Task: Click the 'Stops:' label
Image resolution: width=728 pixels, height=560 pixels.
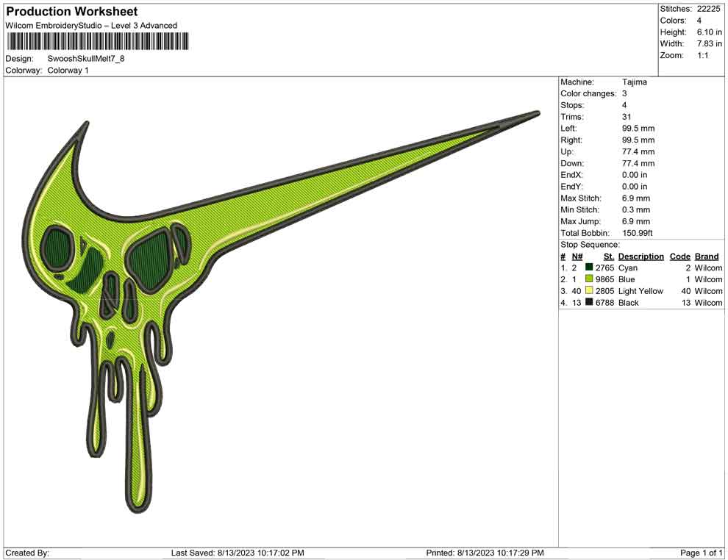Action: pos(572,105)
